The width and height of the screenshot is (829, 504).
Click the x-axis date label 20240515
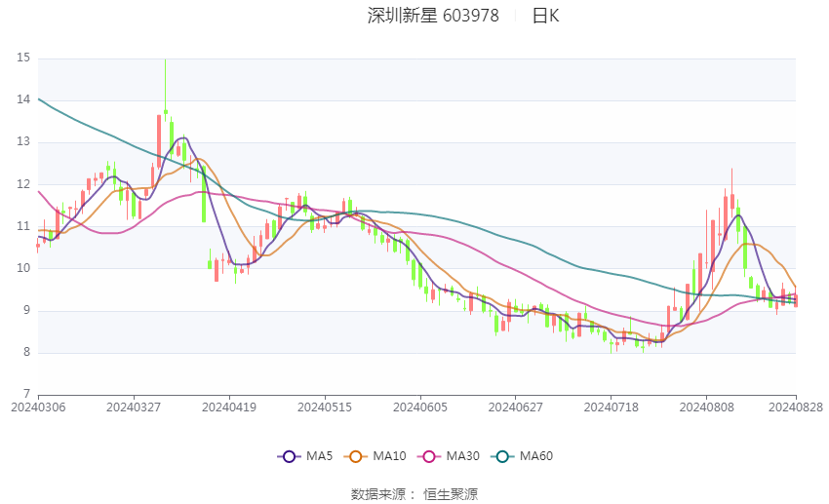[325, 407]
